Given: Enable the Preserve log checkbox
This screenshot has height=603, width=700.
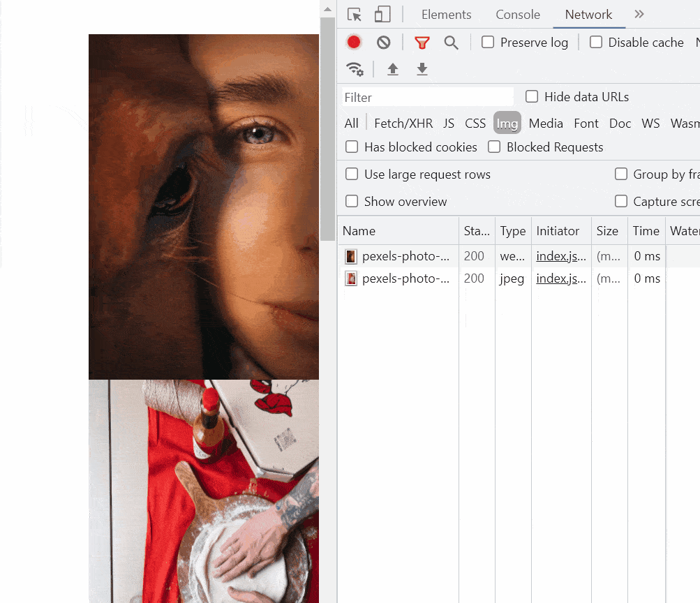Looking at the screenshot, I should pos(488,43).
